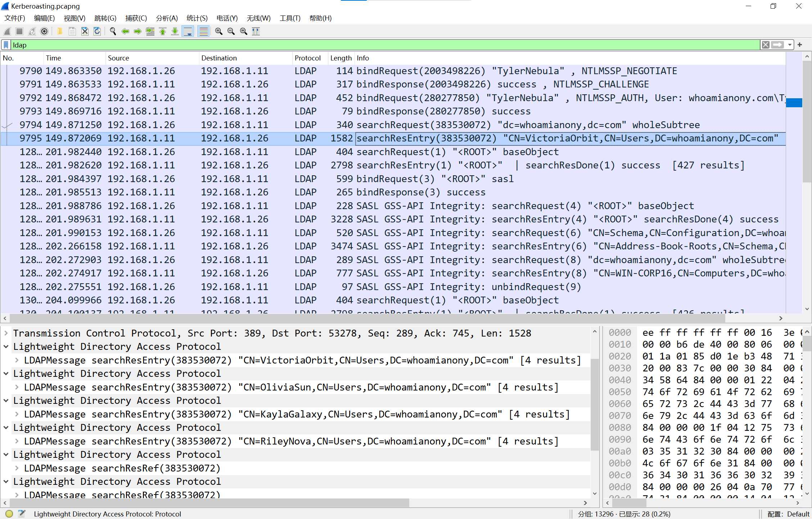812x519 pixels.
Task: Sort by Protocol column header
Action: tap(311, 58)
